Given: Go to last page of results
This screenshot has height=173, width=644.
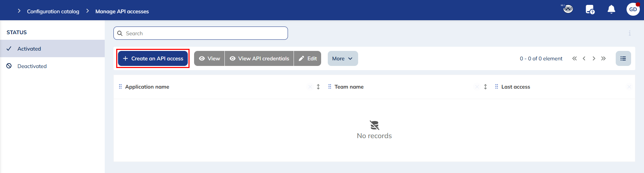Looking at the screenshot, I should (604, 59).
